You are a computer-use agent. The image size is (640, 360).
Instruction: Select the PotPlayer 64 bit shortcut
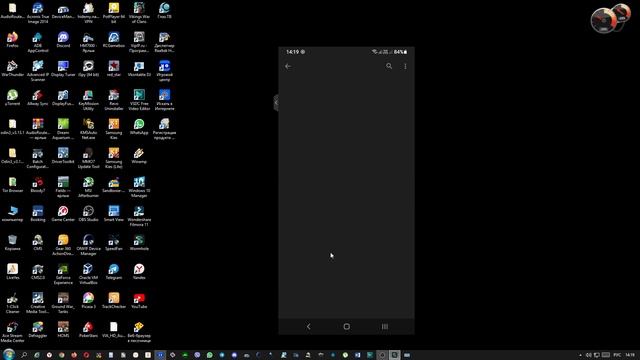(x=114, y=13)
